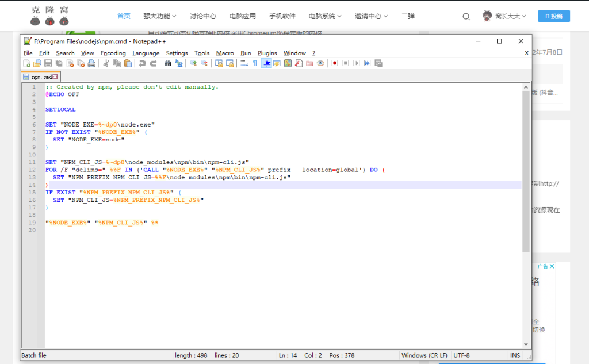This screenshot has height=364, width=589.
Task: Redo last edit
Action: [x=153, y=63]
